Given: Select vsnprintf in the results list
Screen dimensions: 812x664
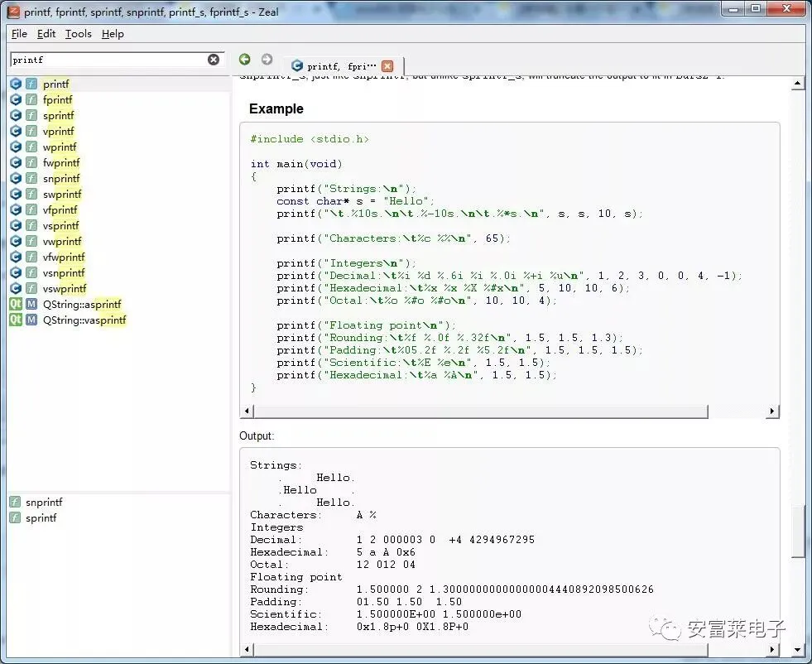Looking at the screenshot, I should 64,272.
